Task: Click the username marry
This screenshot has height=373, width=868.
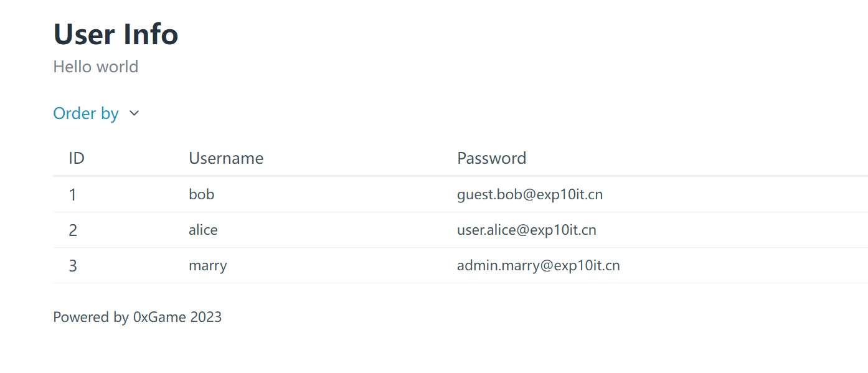Action: tap(208, 266)
